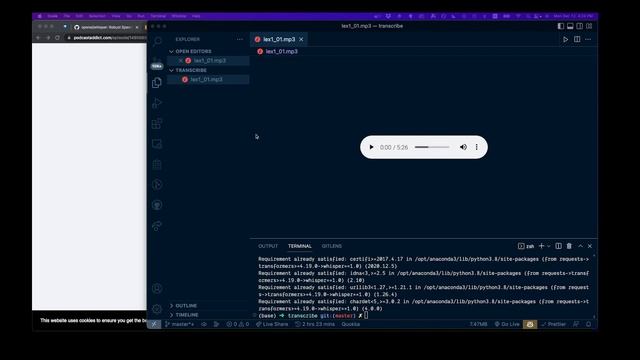Collapse the Transcribe folder section
The height and width of the screenshot is (360, 640).
point(188,70)
